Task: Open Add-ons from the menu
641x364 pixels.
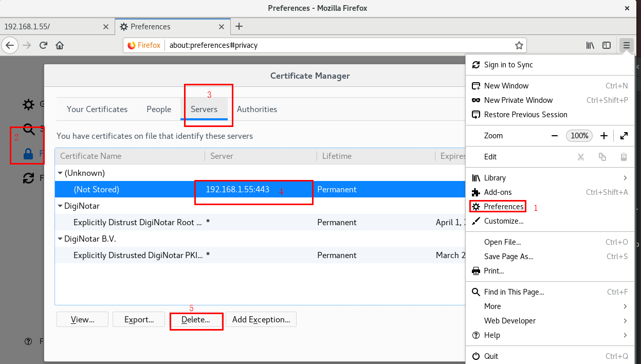Action: (550, 192)
